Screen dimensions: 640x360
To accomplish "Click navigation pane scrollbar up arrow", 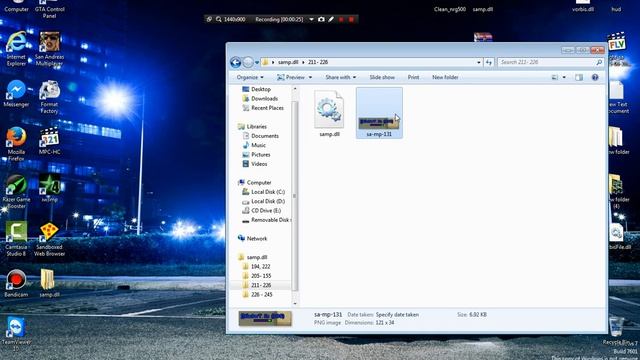I will 295,89.
